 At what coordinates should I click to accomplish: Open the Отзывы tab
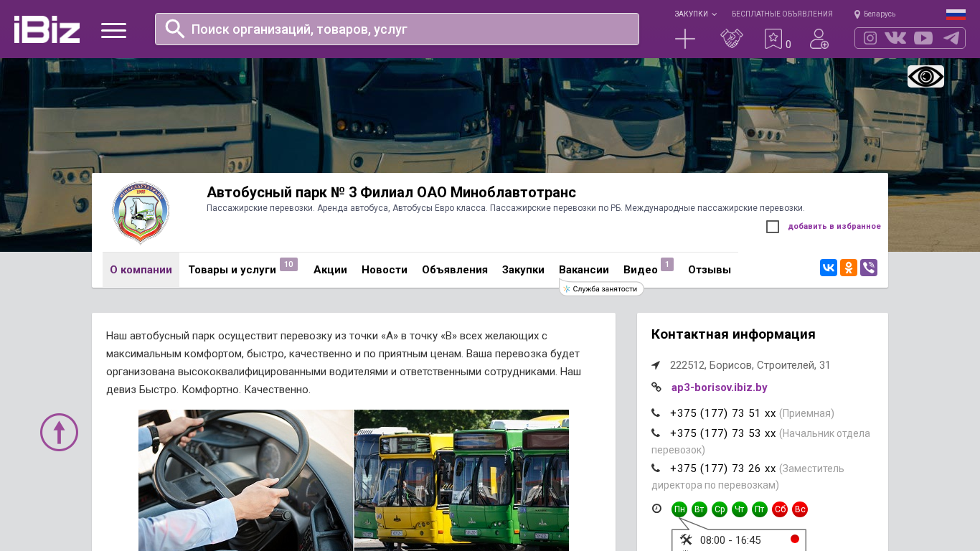710,270
